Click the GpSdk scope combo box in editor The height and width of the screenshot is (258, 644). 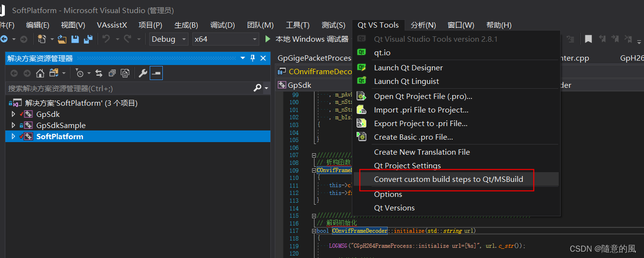(x=314, y=85)
